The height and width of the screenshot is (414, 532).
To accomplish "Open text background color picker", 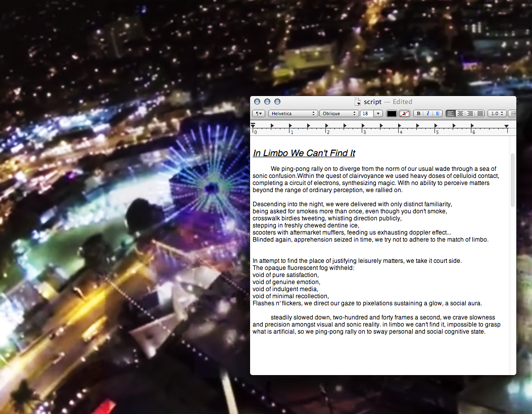I will point(404,114).
